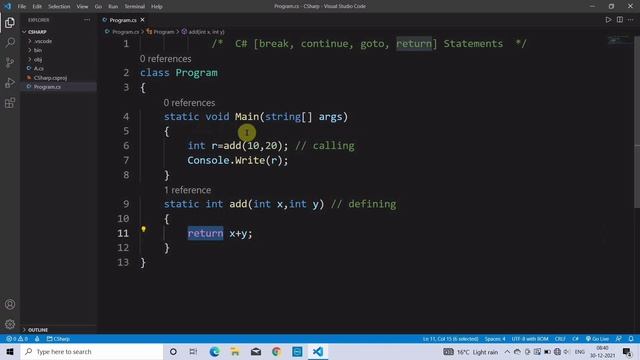
Task: Open the Source Control view
Action: pos(10,62)
